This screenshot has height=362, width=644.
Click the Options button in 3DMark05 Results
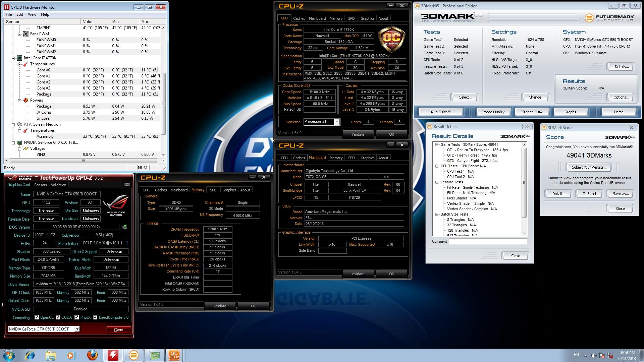pyautogui.click(x=621, y=97)
